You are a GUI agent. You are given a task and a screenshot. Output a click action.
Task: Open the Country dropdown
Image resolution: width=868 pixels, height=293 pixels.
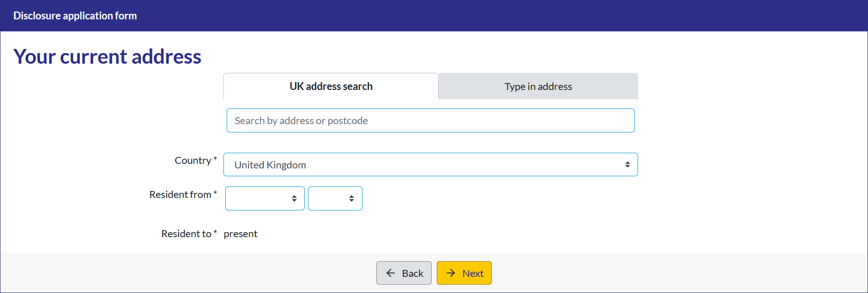tap(431, 165)
